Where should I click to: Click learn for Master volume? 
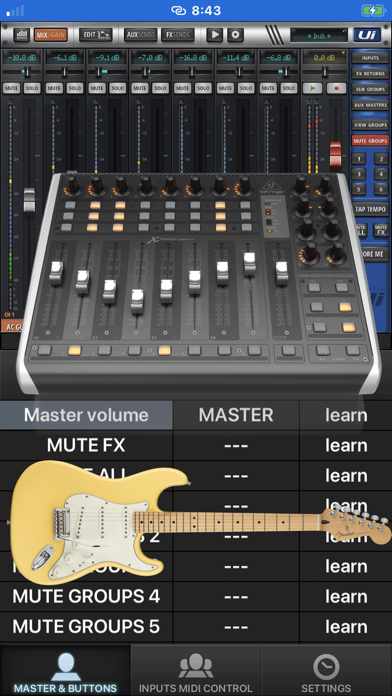(346, 415)
